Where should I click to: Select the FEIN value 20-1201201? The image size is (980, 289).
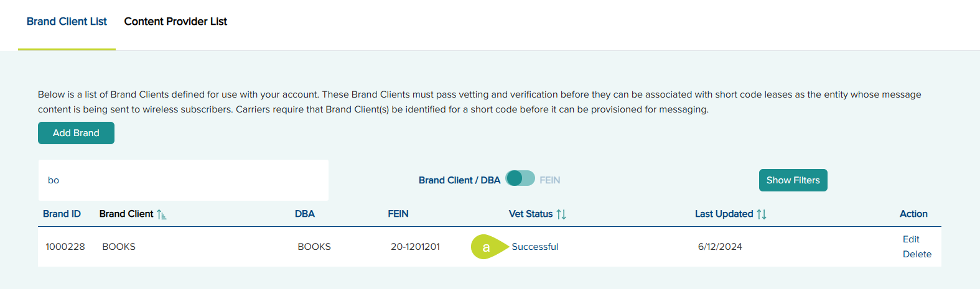[x=415, y=247]
